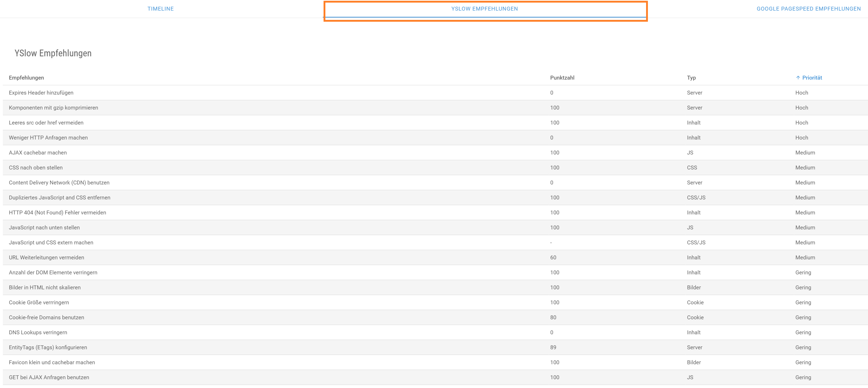Image resolution: width=868 pixels, height=388 pixels.
Task: Click 'Cookie-freie Domains benutzen' row
Action: point(435,317)
